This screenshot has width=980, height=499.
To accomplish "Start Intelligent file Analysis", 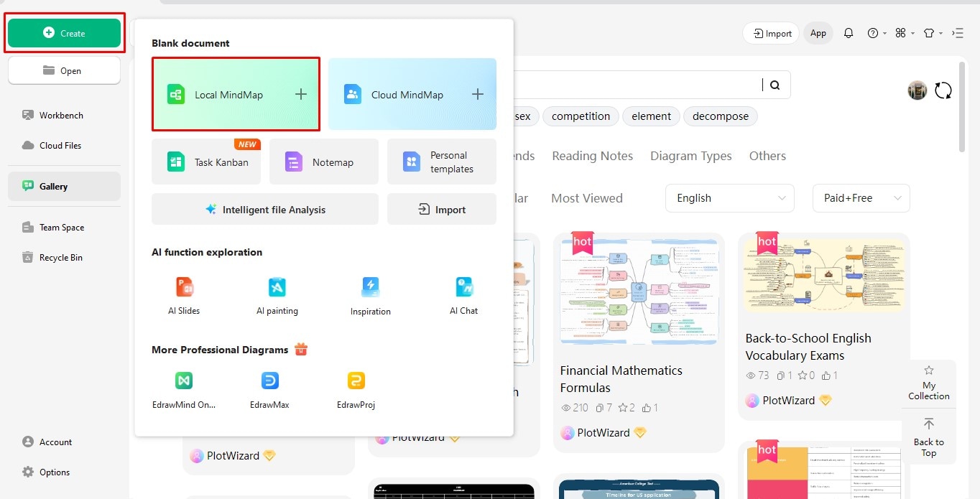I will 265,209.
